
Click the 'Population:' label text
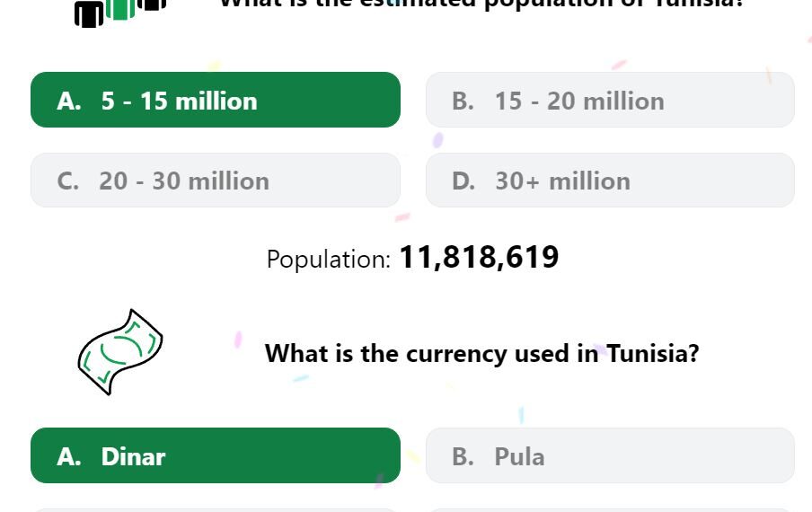point(329,259)
